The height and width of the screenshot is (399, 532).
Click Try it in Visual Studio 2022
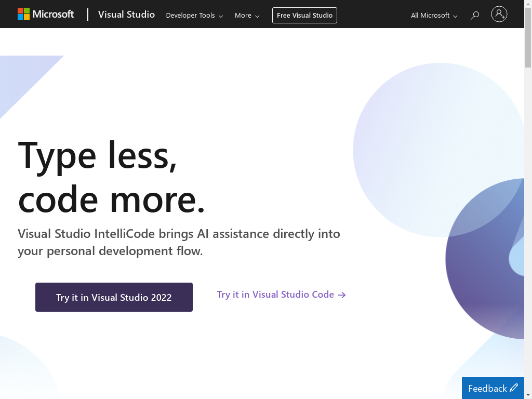(114, 297)
